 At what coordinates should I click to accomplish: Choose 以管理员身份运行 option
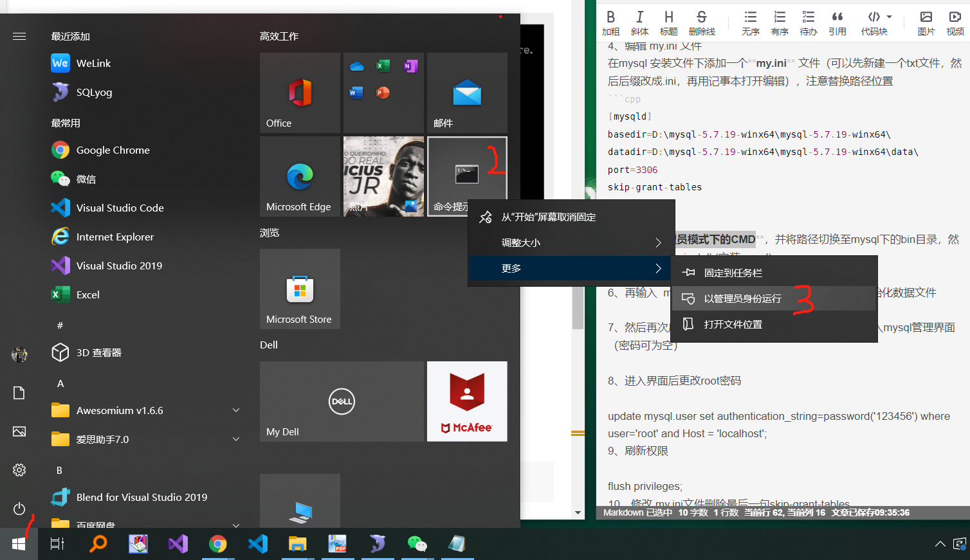click(774, 298)
